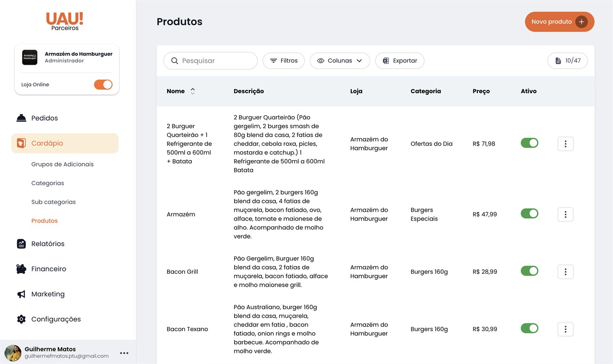Screen dimensions: 613x364
Task: Click the page count indicator 10/47
Action: (567, 61)
